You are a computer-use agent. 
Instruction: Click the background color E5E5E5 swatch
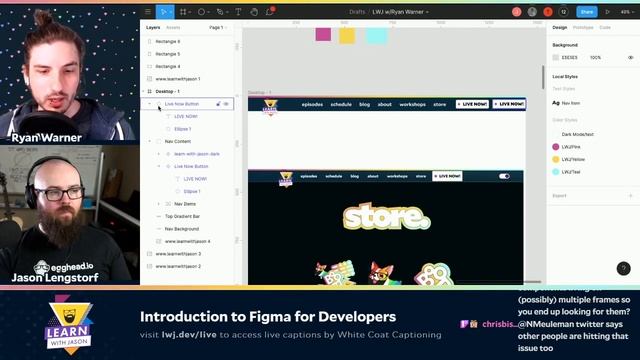[x=556, y=58]
